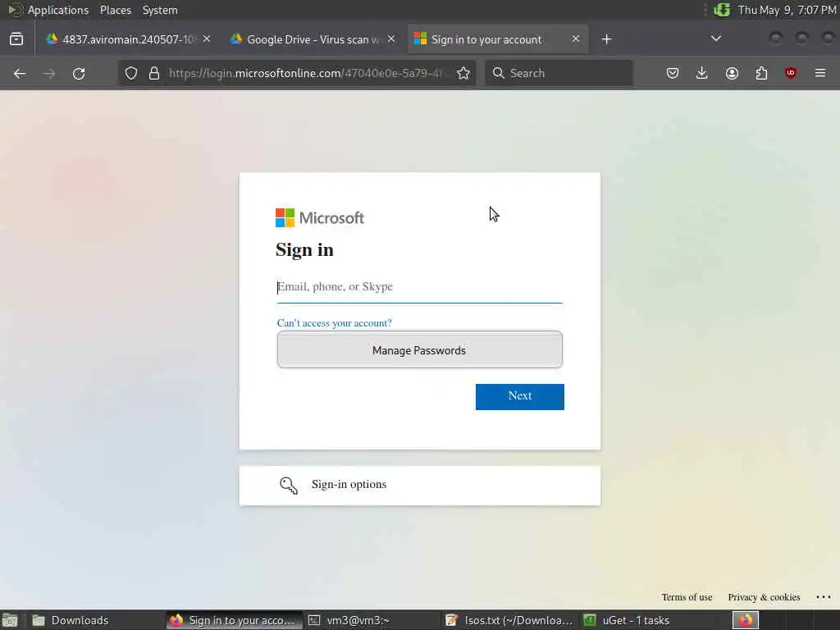This screenshot has height=630, width=840.
Task: Open the Downloads toolbar arrow icon
Action: point(702,73)
